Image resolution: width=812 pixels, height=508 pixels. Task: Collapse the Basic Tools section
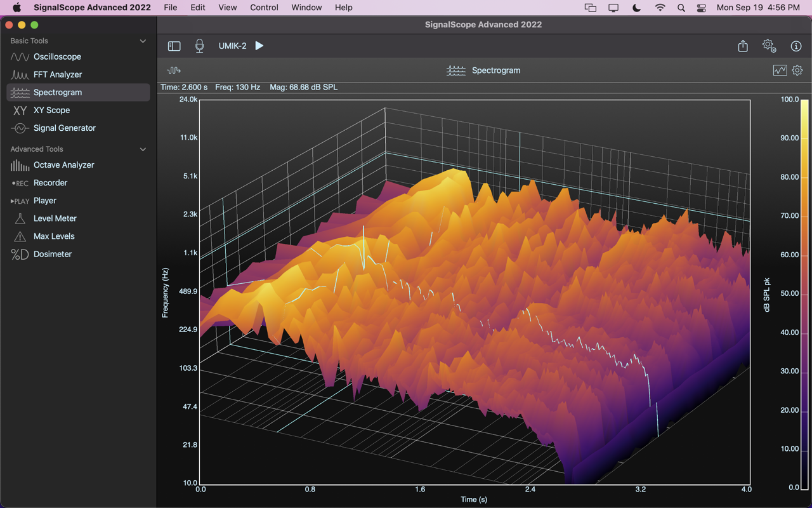point(143,41)
